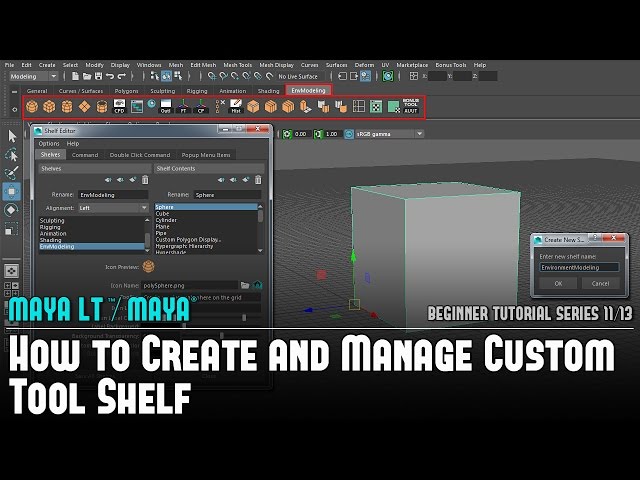Screen dimensions: 640x480
Task: Toggle snap to points magnet icon
Action: (x=235, y=76)
